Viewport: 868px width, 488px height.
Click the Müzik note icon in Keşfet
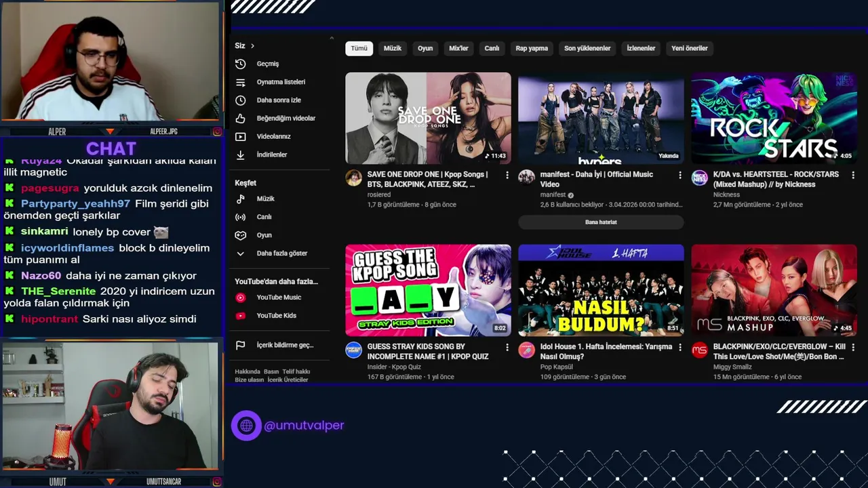pyautogui.click(x=240, y=199)
